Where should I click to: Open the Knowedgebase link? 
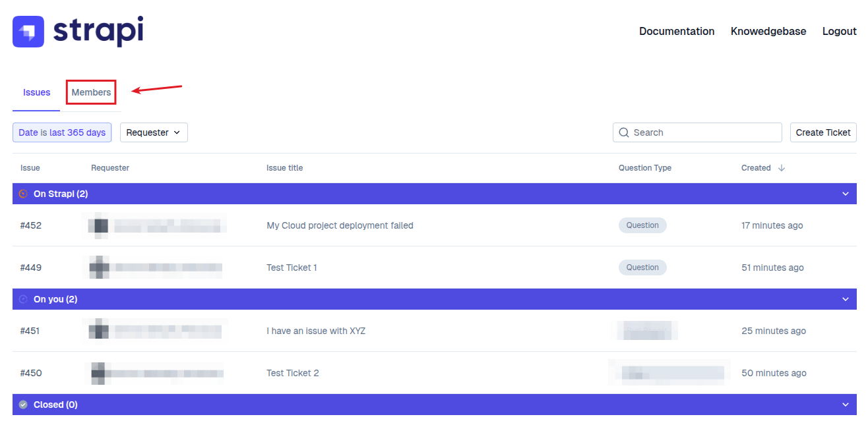(x=768, y=31)
